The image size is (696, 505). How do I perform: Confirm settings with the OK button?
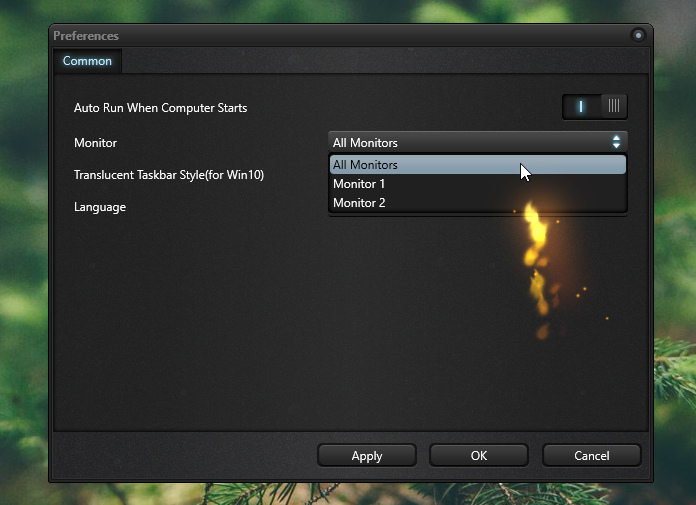pos(479,455)
